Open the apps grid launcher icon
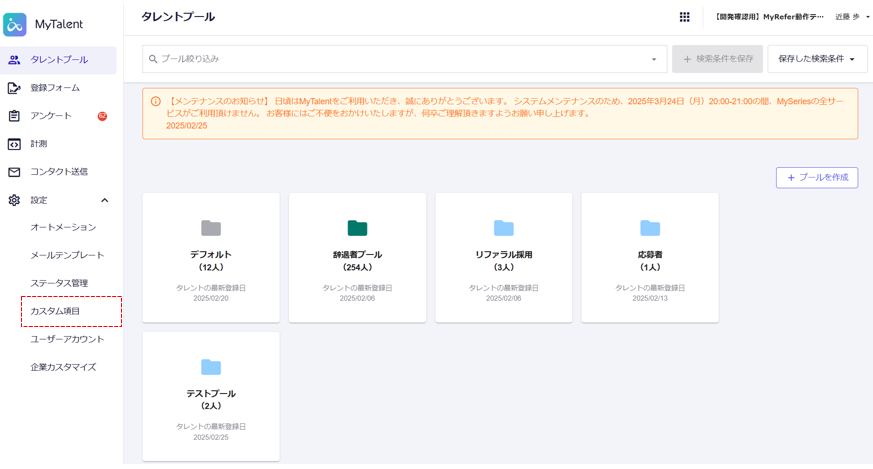The height and width of the screenshot is (469, 873). tap(684, 17)
